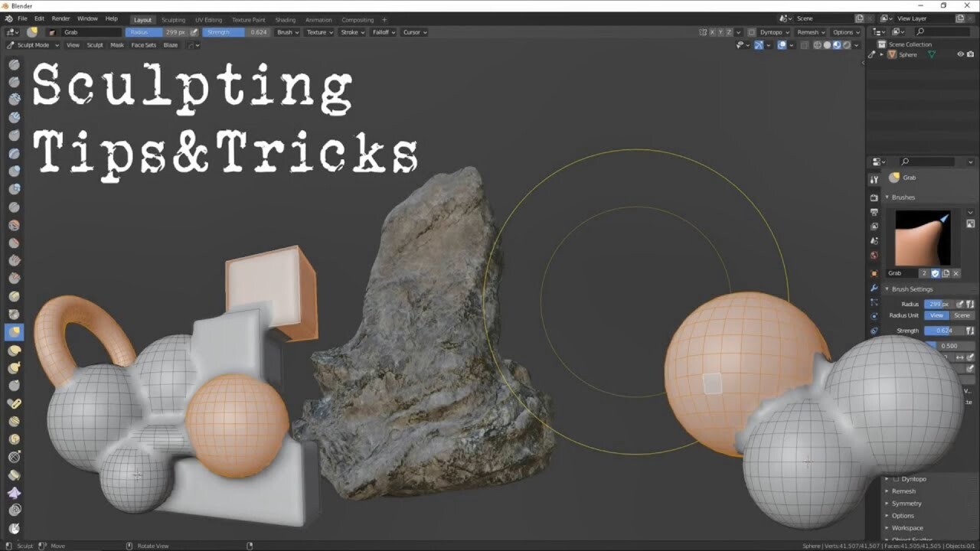The height and width of the screenshot is (551, 980).
Task: Open the Render menu
Action: (60, 18)
